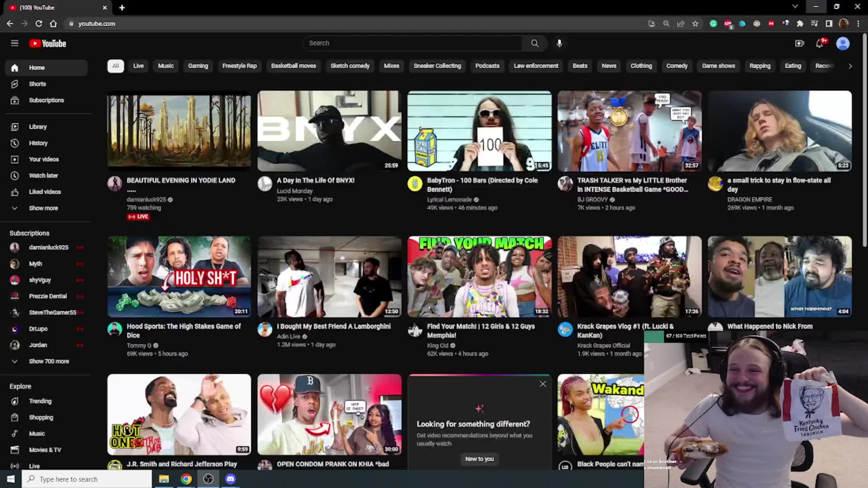Click the search magnifier button
The width and height of the screenshot is (868, 488).
(x=535, y=43)
